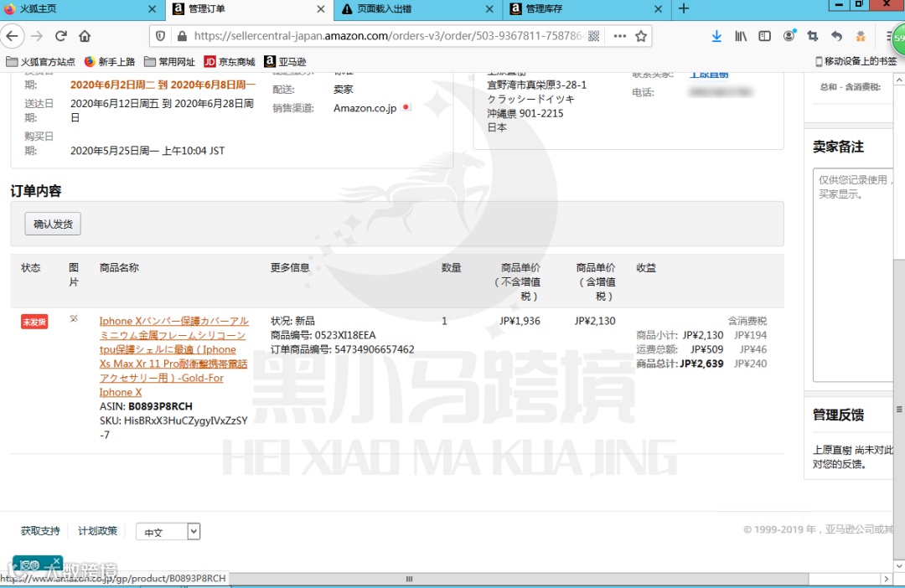Expand the 中文 language dropdown
This screenshot has height=588, width=905.
pos(168,531)
